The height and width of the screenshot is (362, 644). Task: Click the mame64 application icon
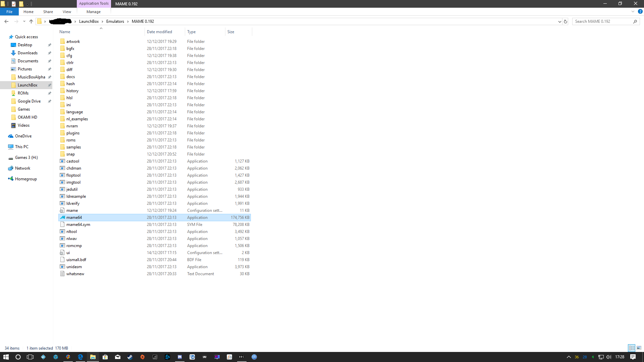[x=62, y=218]
